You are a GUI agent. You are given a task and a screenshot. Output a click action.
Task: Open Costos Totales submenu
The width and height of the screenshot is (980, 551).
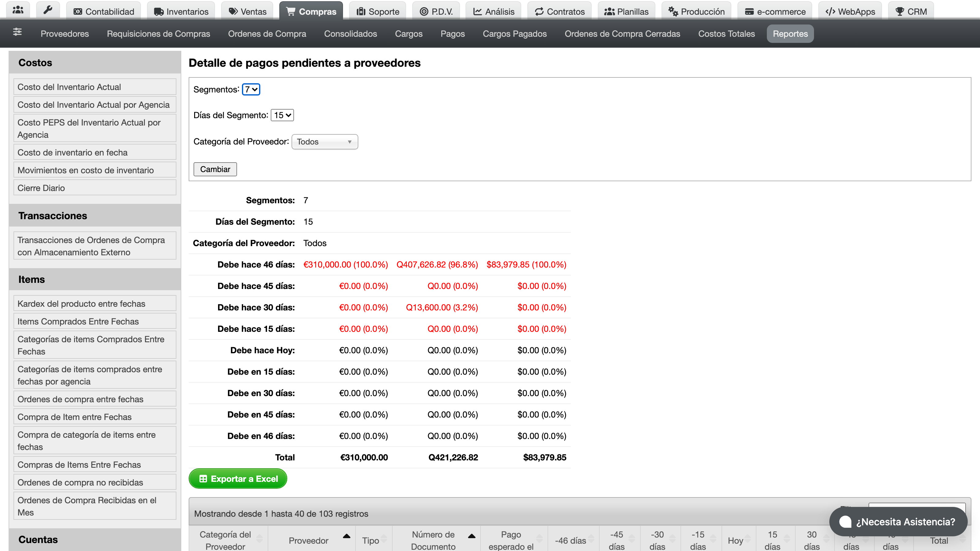pyautogui.click(x=726, y=33)
